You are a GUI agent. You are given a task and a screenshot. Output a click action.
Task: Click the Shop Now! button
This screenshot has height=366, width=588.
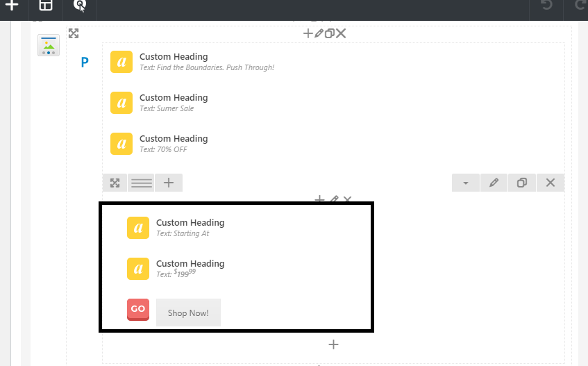(x=188, y=313)
